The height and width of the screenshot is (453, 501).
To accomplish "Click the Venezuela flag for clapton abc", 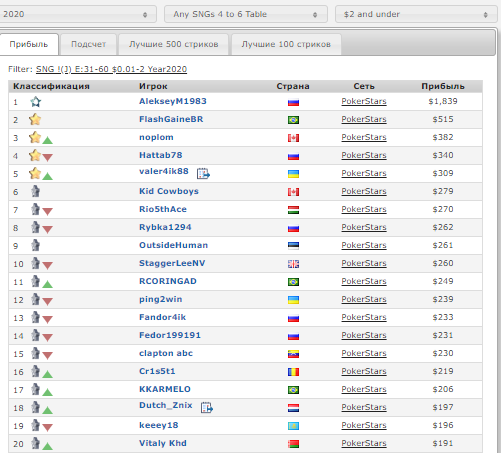I will coord(293,354).
